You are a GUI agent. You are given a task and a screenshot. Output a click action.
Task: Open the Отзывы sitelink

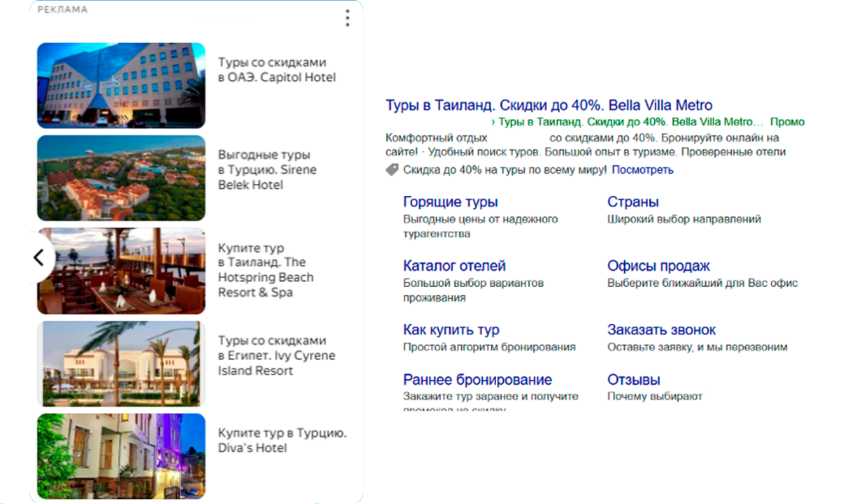(632, 380)
